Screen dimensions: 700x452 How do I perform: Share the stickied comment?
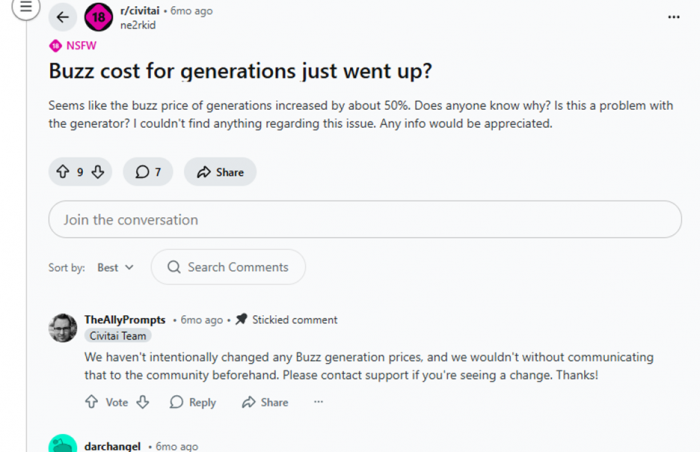(265, 402)
